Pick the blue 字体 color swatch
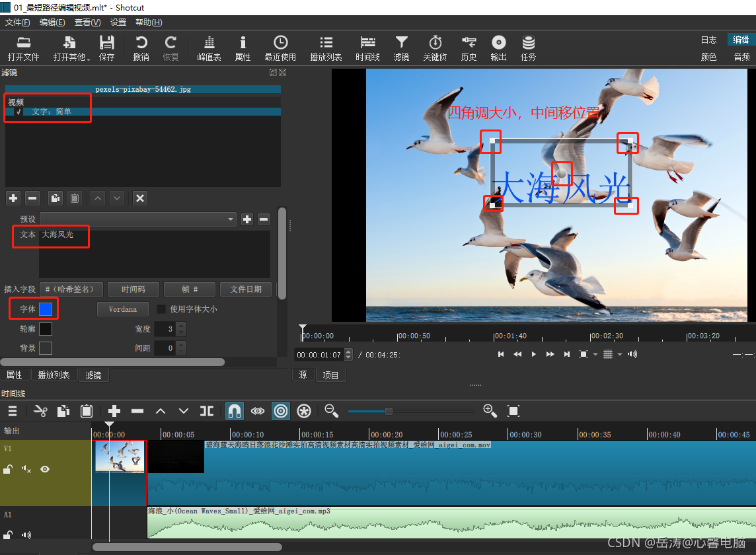 [x=46, y=309]
